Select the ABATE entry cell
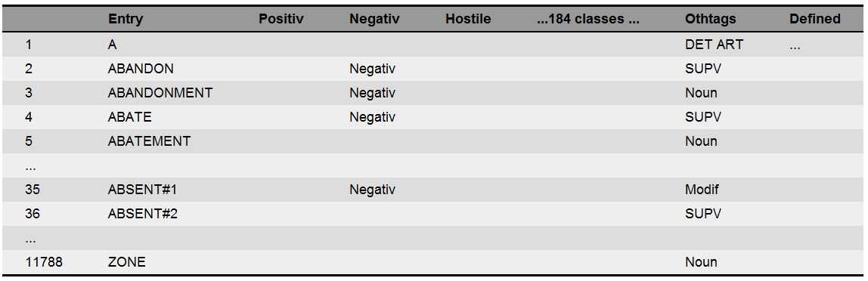Image resolution: width=868 pixels, height=281 pixels. (129, 117)
